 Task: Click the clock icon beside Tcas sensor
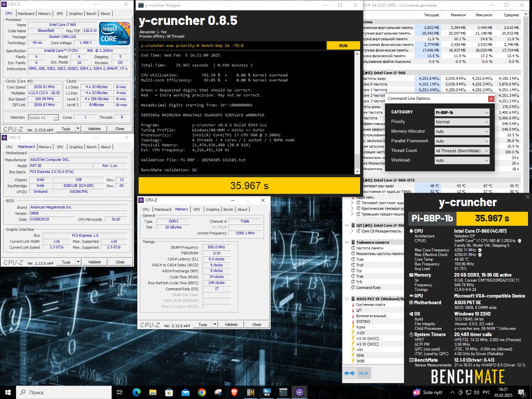point(353,259)
